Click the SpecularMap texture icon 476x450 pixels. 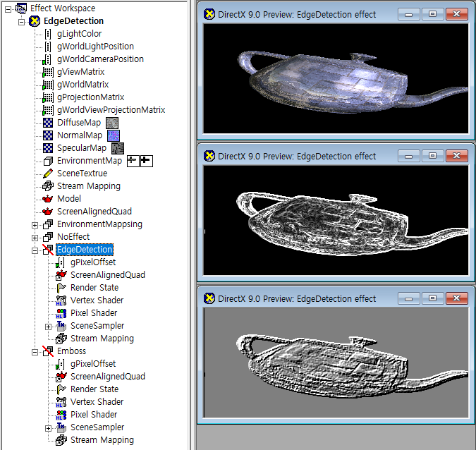coord(48,148)
